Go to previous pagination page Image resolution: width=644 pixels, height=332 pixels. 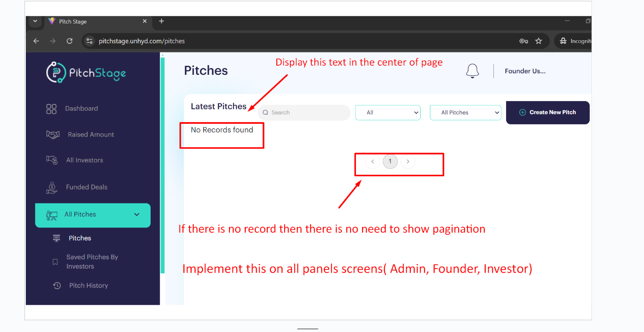[373, 161]
